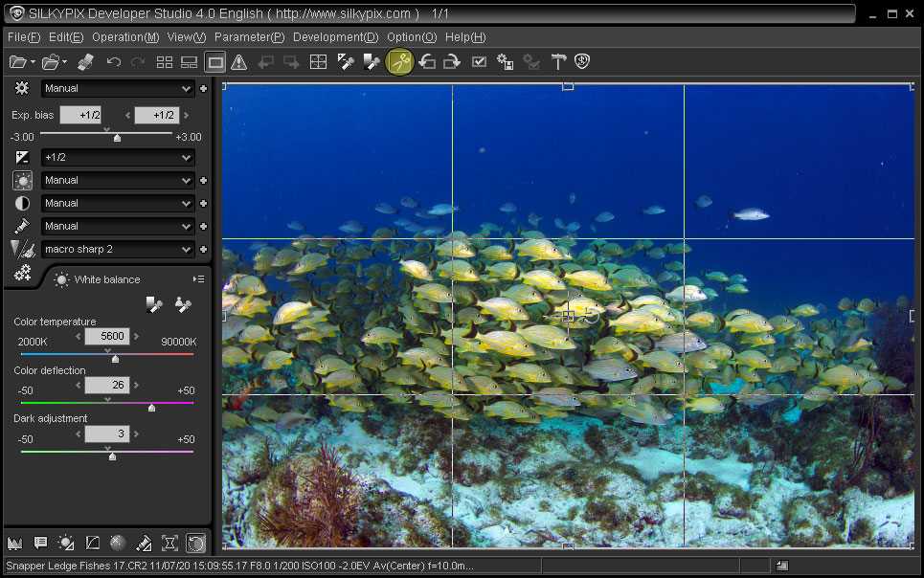Open the Parameter(P) menu
This screenshot has height=578, width=924.
coord(249,37)
